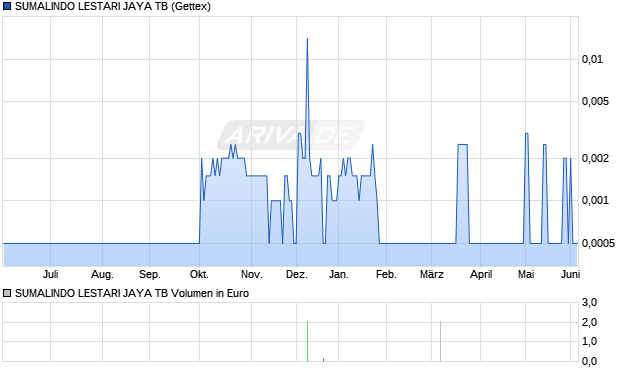Click the 'Jan.' month label
This screenshot has height=371, width=620.
coord(339,274)
